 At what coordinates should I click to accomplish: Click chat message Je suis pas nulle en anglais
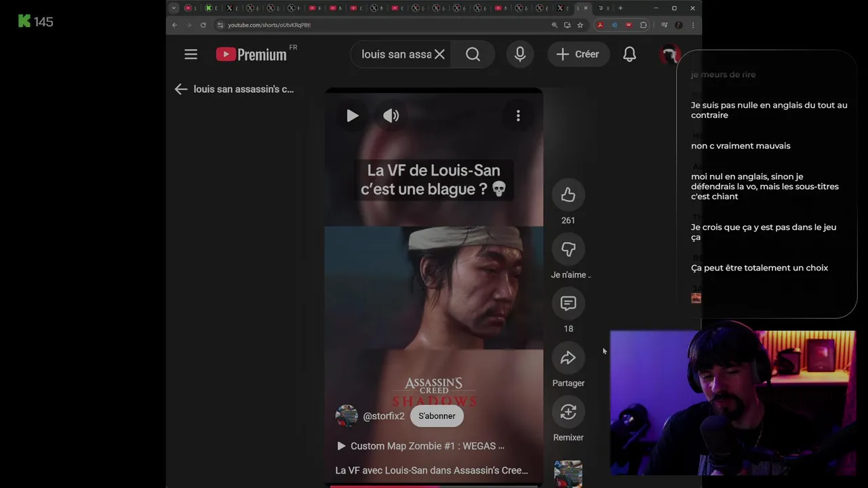point(769,110)
